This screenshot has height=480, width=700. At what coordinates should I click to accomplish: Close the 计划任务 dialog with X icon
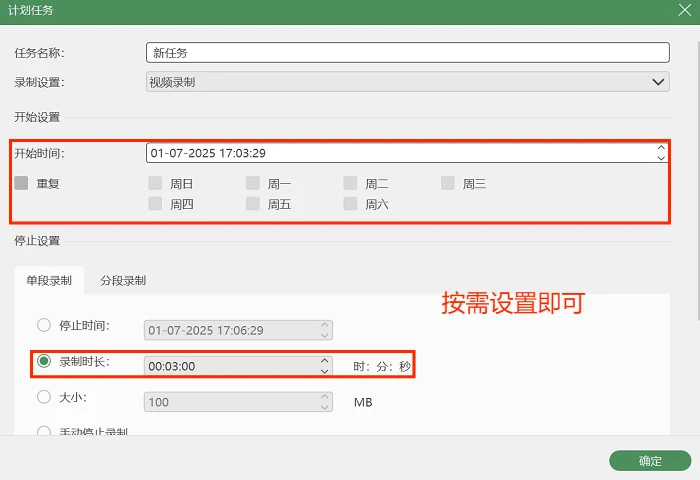(x=684, y=10)
